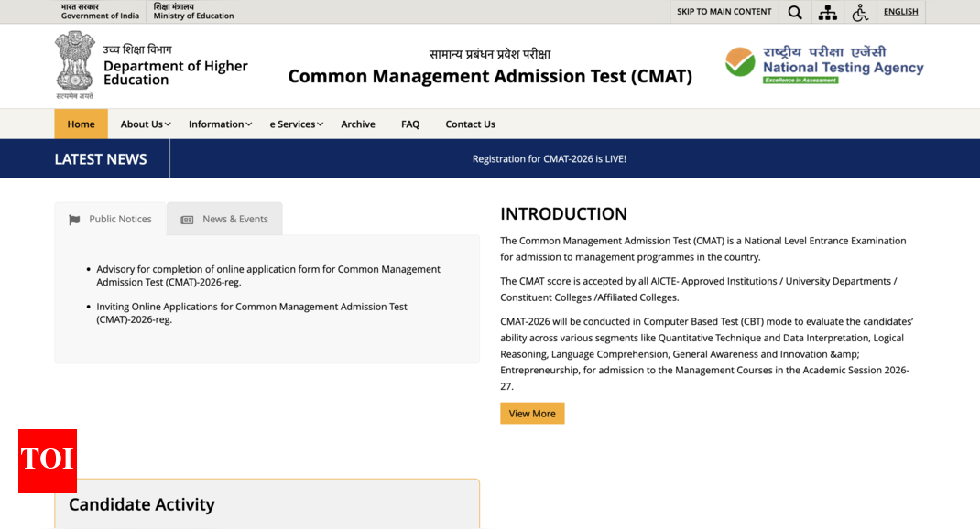Open the search icon in top bar
The width and height of the screenshot is (980, 529).
click(794, 12)
